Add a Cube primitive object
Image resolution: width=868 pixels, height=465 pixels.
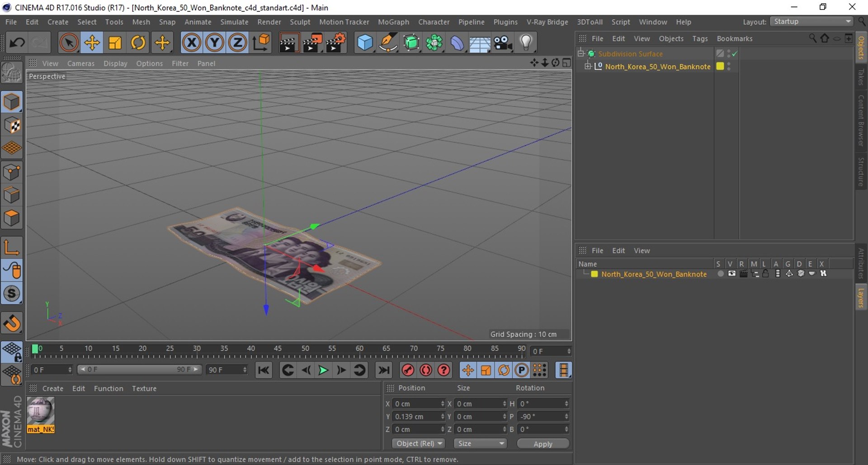365,43
